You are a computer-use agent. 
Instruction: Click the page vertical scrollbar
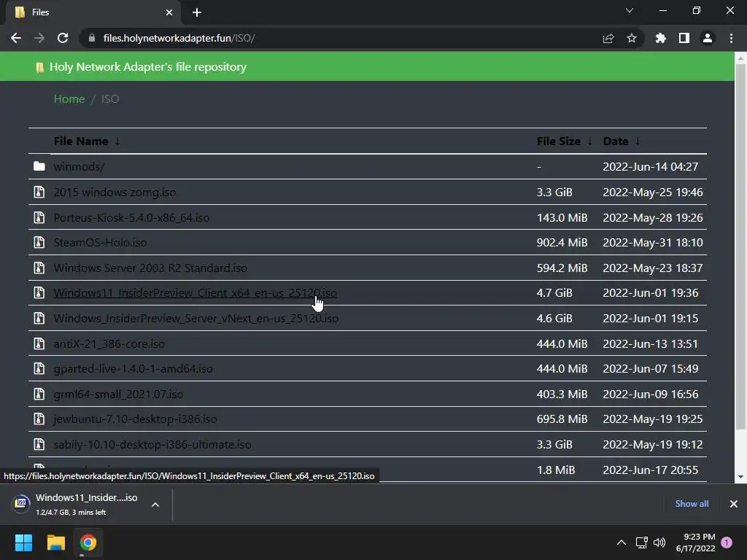tap(740, 246)
